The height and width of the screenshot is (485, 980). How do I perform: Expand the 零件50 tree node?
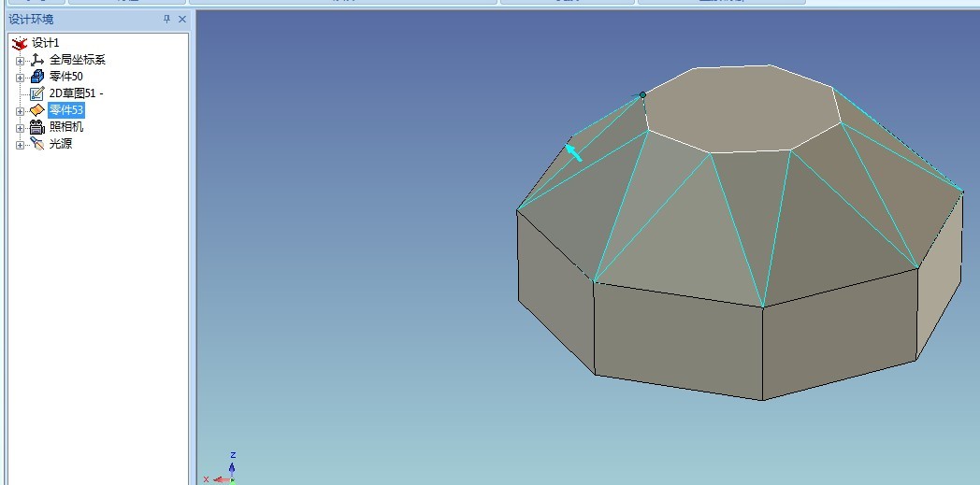[20, 77]
